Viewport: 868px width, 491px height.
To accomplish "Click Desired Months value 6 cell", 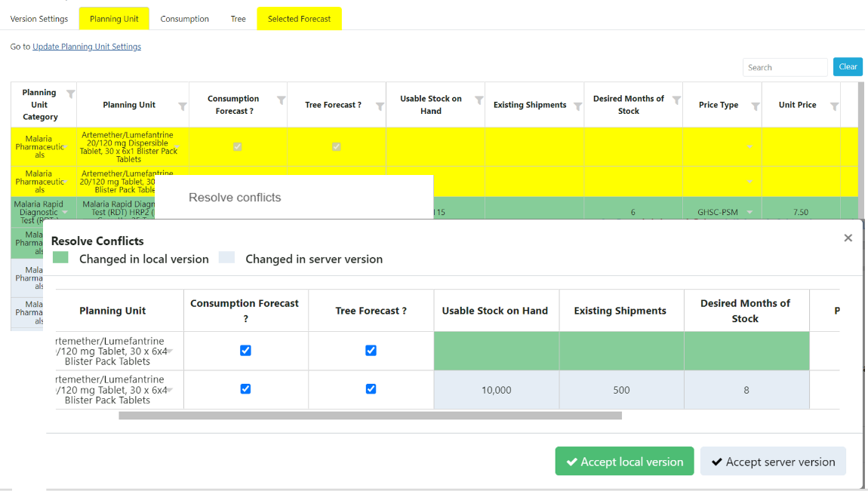I will (x=633, y=213).
